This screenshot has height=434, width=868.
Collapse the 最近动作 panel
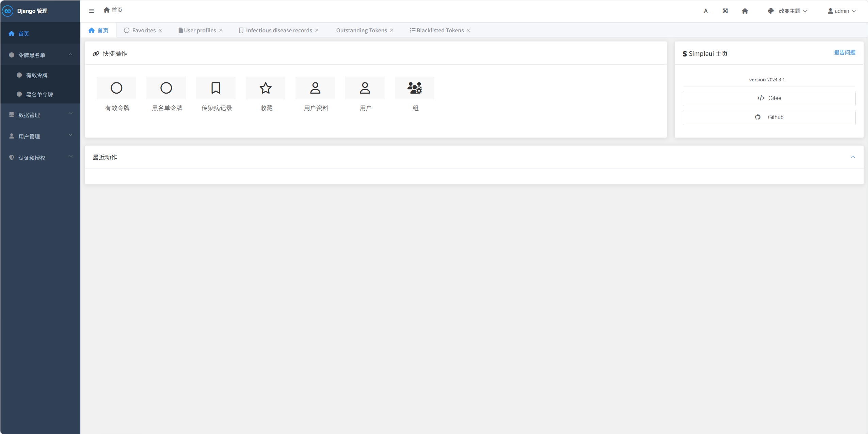(x=853, y=157)
